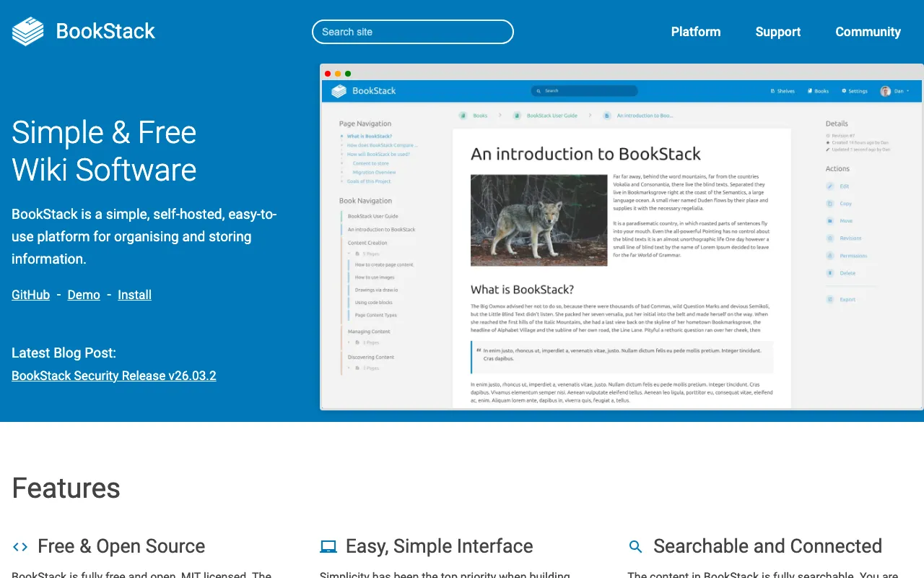Image resolution: width=924 pixels, height=578 pixels.
Task: Open the Demo link
Action: pyautogui.click(x=83, y=295)
